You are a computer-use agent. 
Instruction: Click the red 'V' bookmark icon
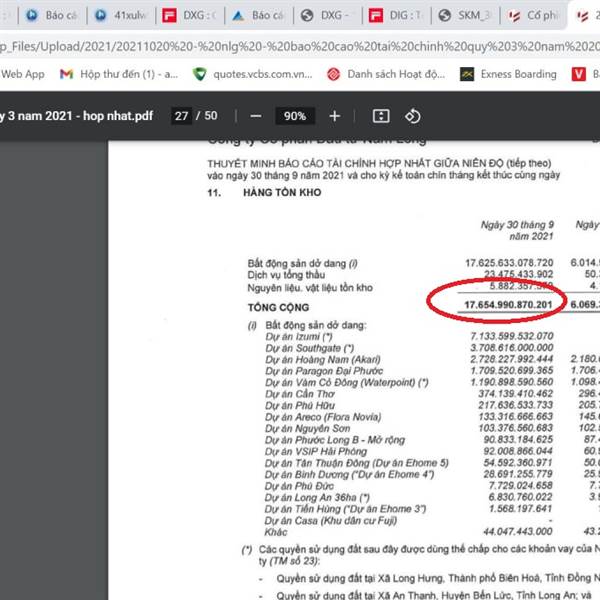[579, 74]
